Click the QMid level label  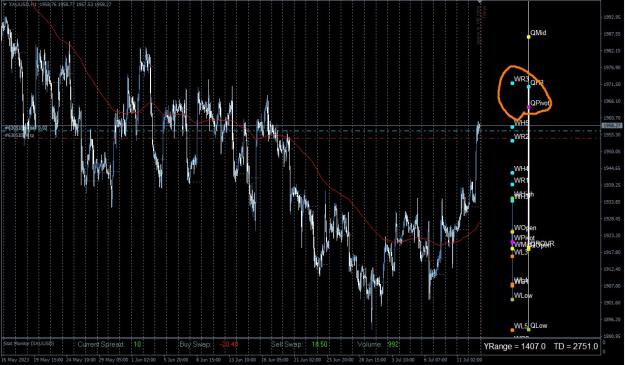click(x=539, y=33)
